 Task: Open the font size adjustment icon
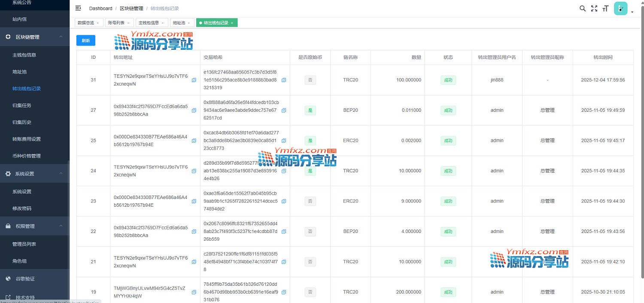[x=606, y=8]
